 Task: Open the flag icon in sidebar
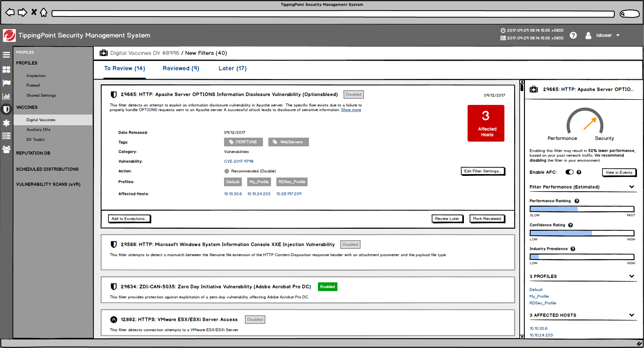coord(6,83)
